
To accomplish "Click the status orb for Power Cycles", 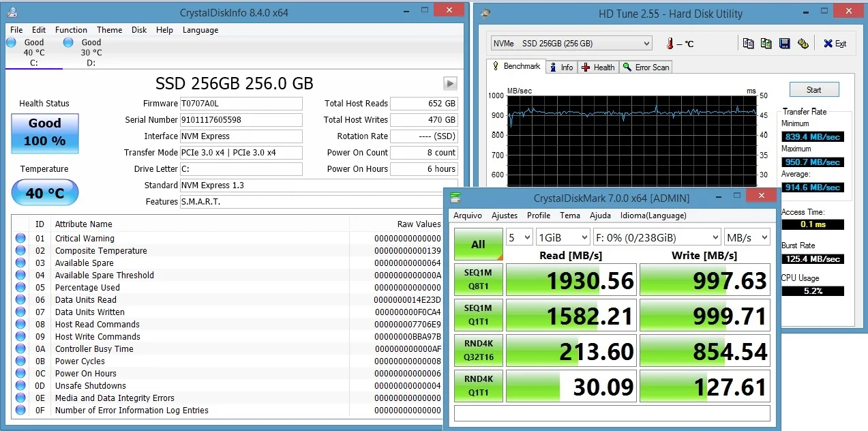I will 20,361.
